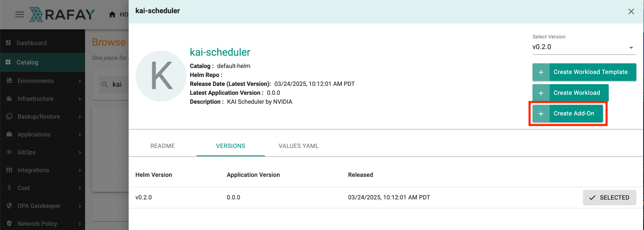Click the Create Workload button
644x230 pixels.
[570, 93]
